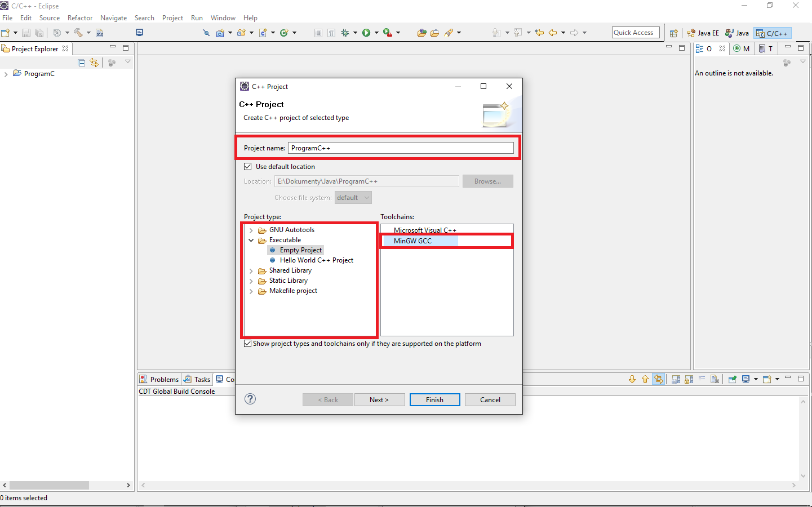Click the help question mark in the dialog
Image resolution: width=812 pixels, height=507 pixels.
(x=250, y=399)
